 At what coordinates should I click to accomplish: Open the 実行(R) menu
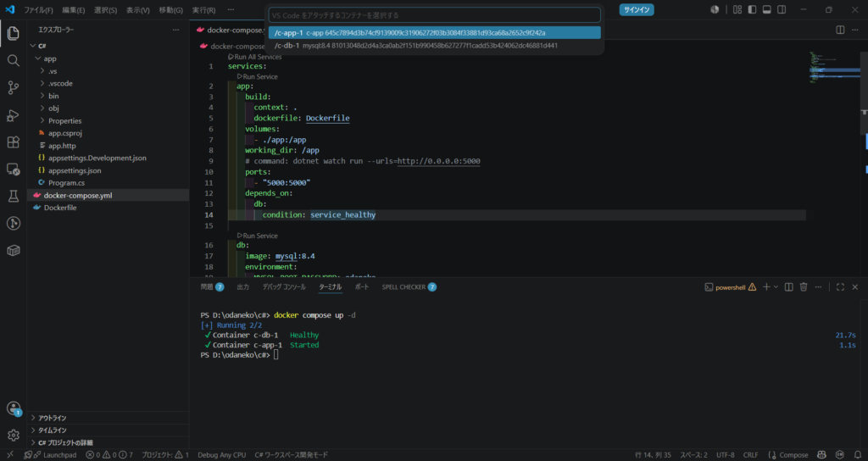[203, 10]
